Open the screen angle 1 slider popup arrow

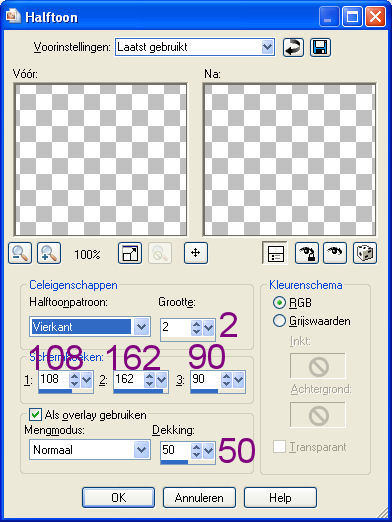point(87,380)
